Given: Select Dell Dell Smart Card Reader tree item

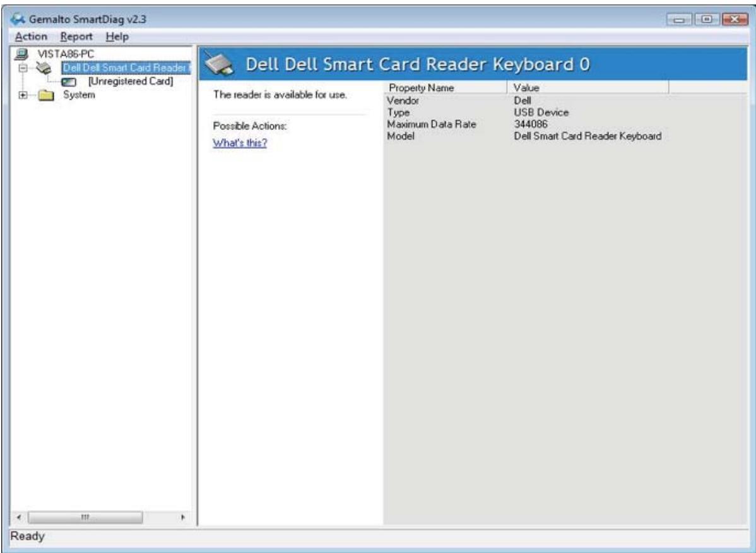Looking at the screenshot, I should coord(126,68).
